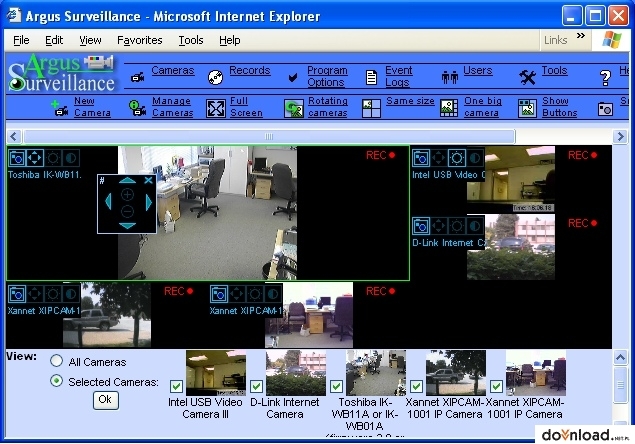Close the pan control overlay
635x444 pixels.
(149, 180)
